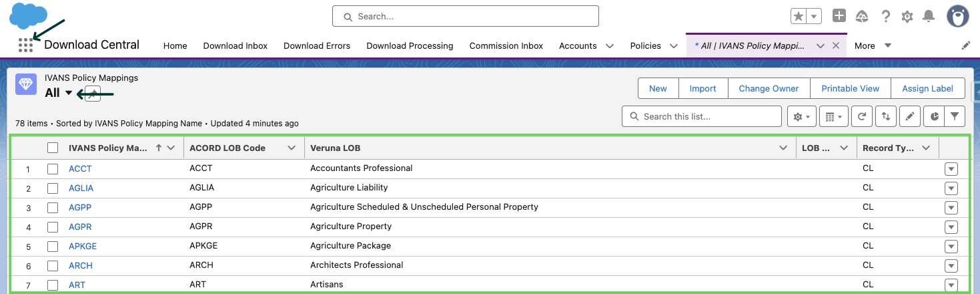
Task: Click the New button
Action: coord(658,88)
